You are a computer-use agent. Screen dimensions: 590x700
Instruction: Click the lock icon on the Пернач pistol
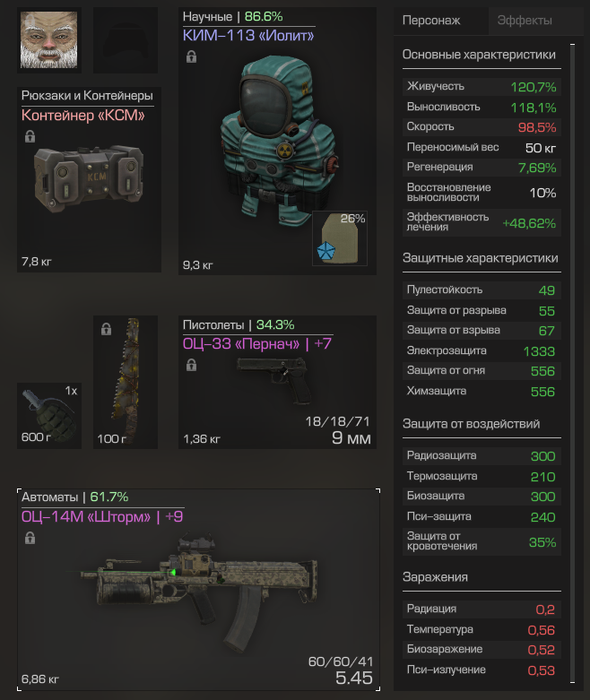pyautogui.click(x=191, y=365)
